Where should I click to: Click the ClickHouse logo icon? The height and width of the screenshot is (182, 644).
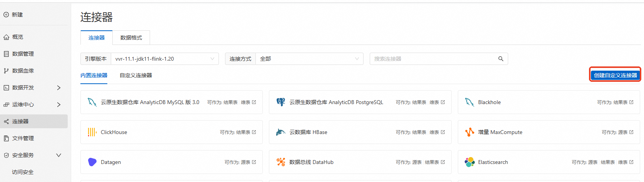[x=92, y=132]
